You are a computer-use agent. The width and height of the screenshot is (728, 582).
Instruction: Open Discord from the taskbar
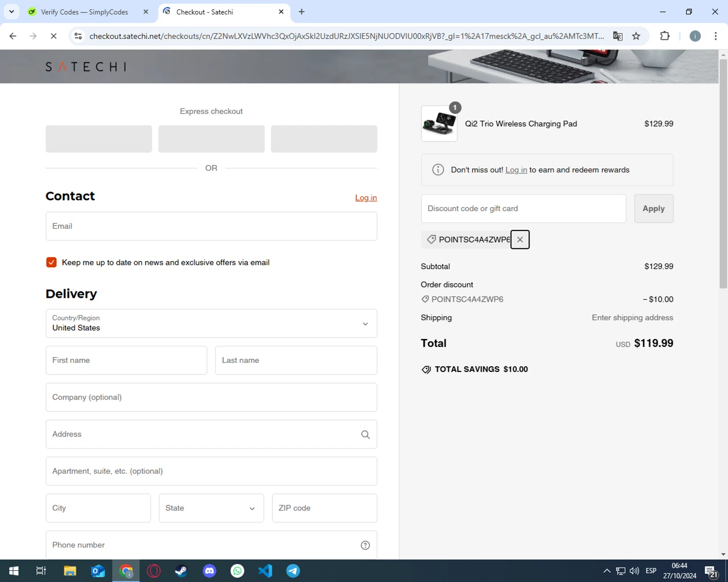[x=209, y=571]
